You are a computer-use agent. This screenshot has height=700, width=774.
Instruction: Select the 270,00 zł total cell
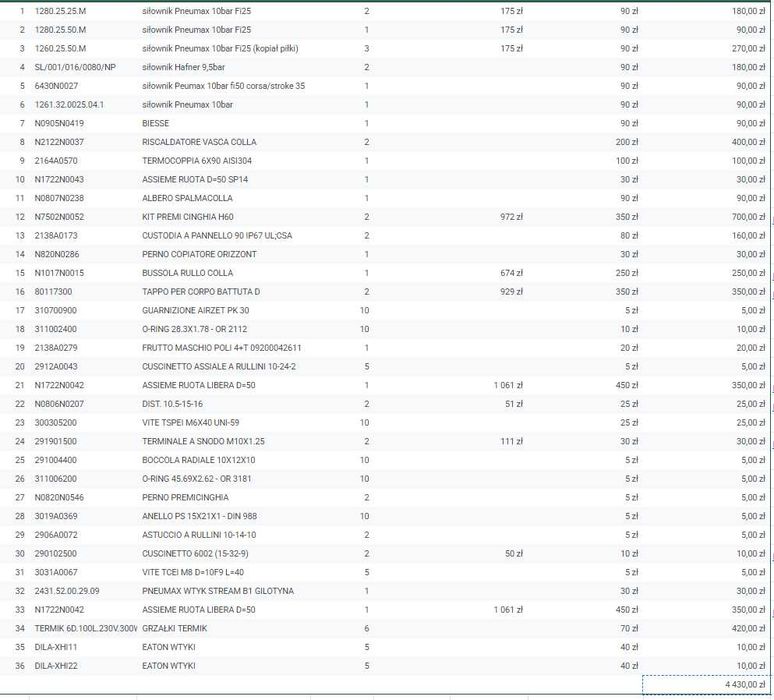coord(748,48)
